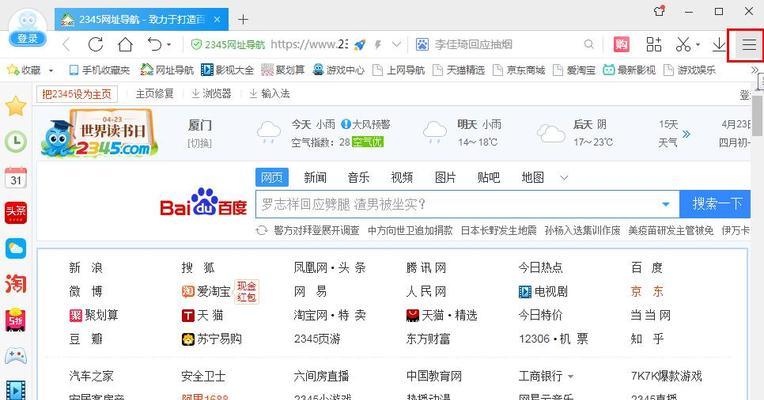Refresh the Baidu hot news list icon
Image resolution: width=764 pixels, height=400 pixels.
(x=262, y=230)
